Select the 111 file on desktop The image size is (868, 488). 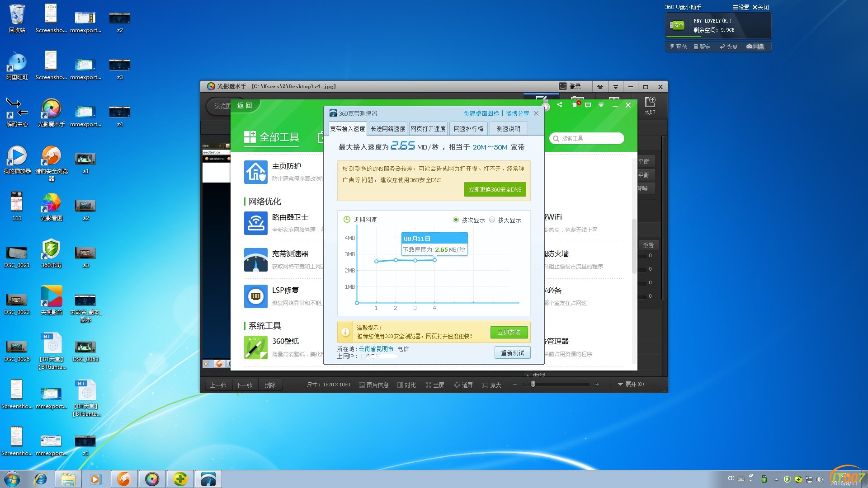17,206
